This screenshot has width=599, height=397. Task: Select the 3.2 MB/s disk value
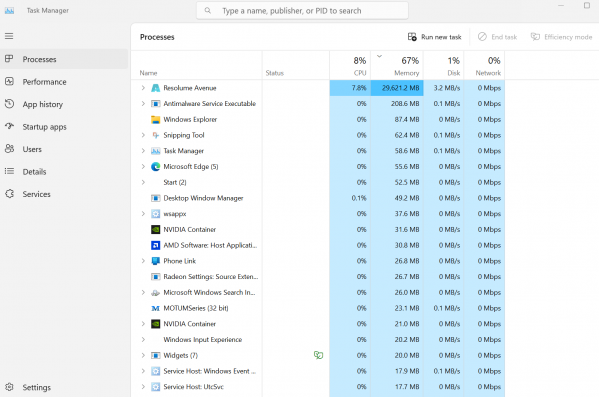444,88
